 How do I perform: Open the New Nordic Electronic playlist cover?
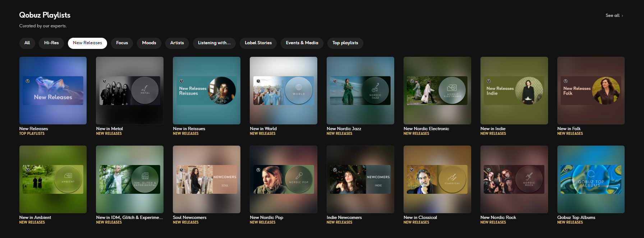[437, 91]
